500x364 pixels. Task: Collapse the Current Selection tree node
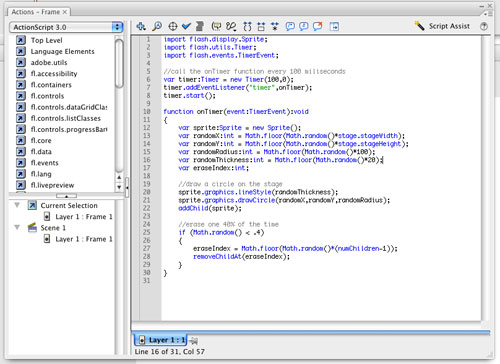(17, 205)
